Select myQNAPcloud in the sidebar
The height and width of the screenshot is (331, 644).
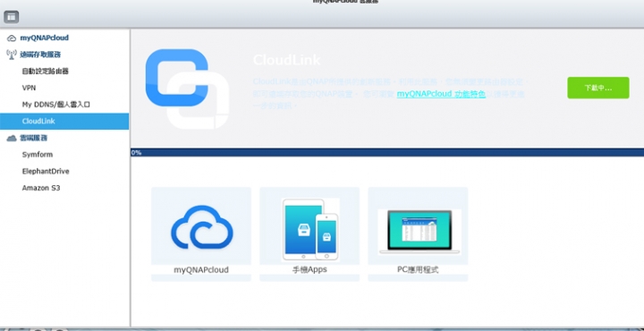click(45, 38)
